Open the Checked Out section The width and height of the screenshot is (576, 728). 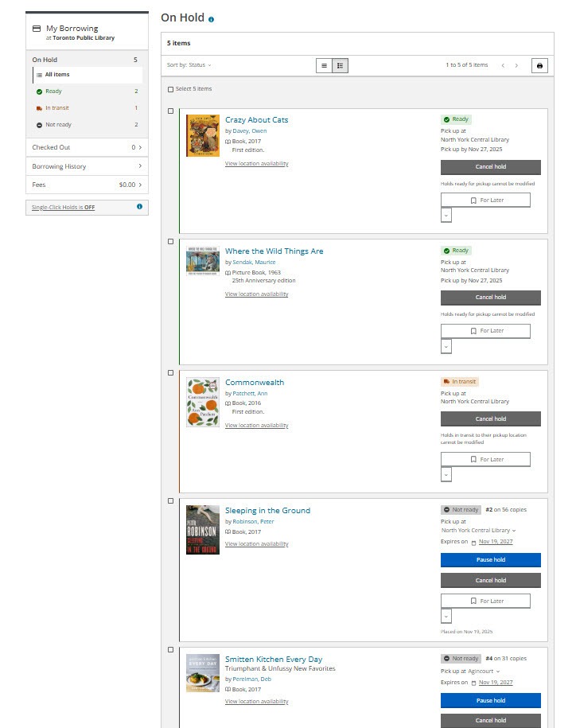click(x=87, y=147)
